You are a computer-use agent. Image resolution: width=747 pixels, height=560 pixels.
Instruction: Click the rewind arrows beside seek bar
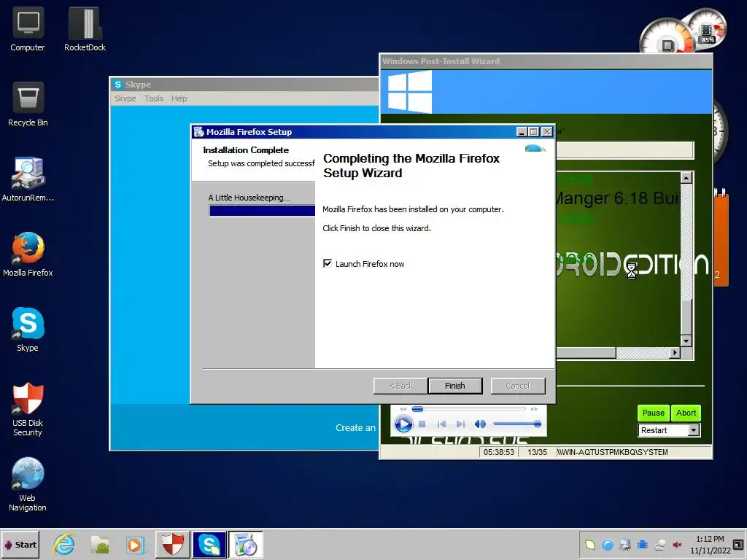pyautogui.click(x=403, y=409)
